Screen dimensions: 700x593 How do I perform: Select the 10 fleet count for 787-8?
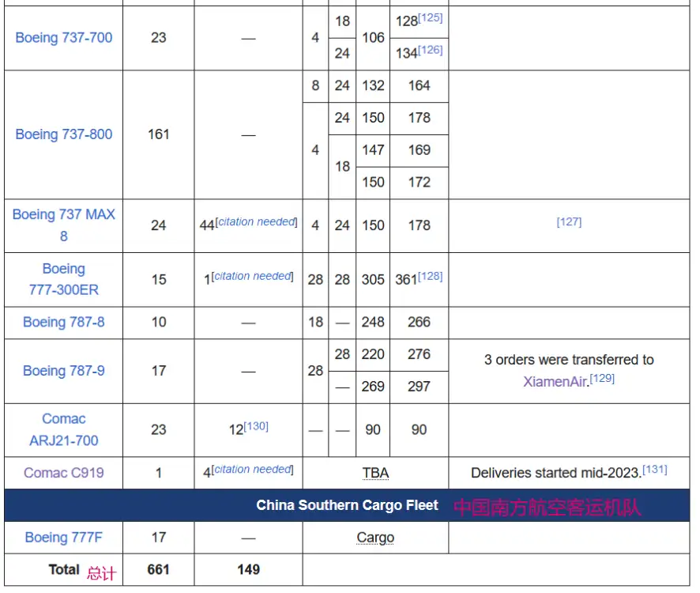(159, 322)
